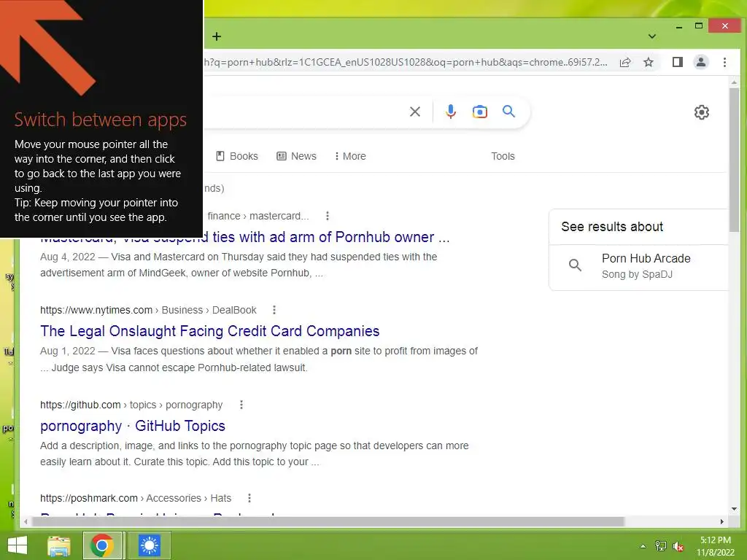Open the muted volume tray icon
This screenshot has width=747, height=560.
678,546
